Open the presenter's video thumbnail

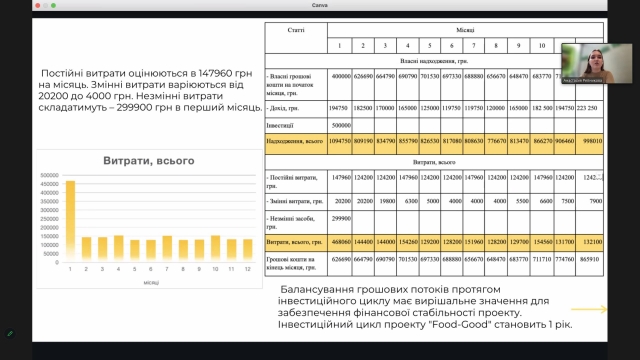pyautogui.click(x=597, y=64)
